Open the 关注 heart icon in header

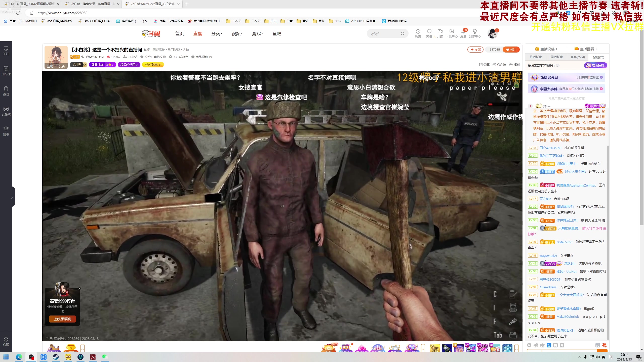point(429,33)
